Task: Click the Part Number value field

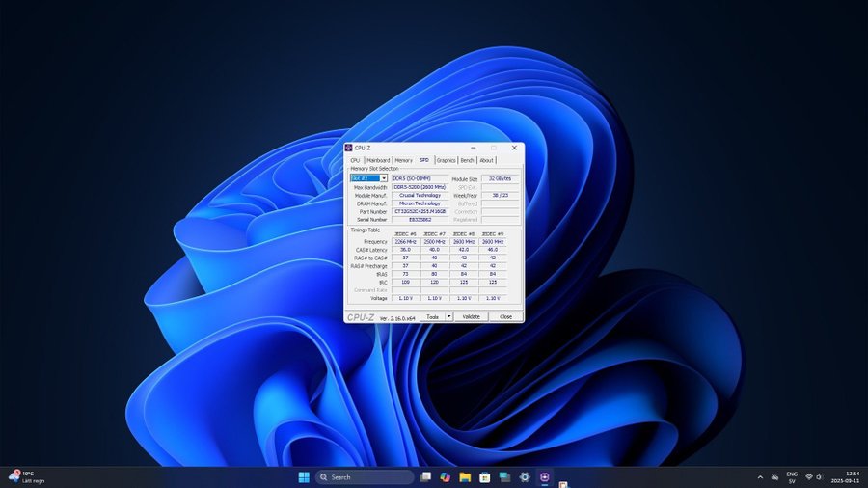Action: pyautogui.click(x=420, y=211)
